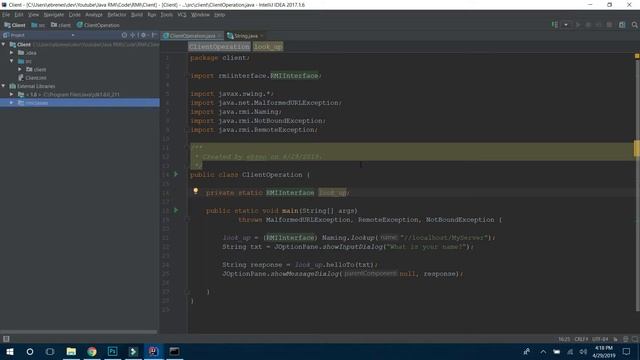Open the Analyze menu
The image size is (640, 360).
[x=93, y=15]
